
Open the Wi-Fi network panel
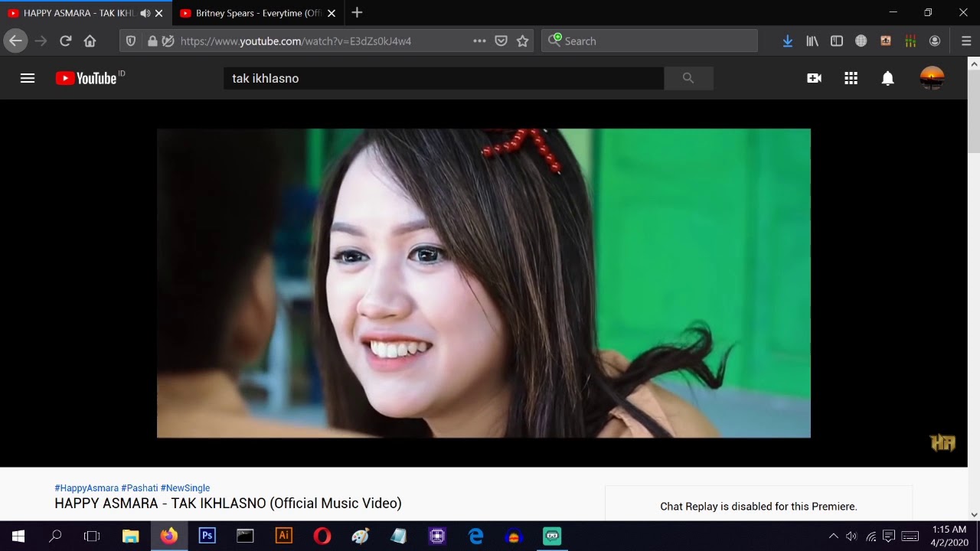(871, 536)
